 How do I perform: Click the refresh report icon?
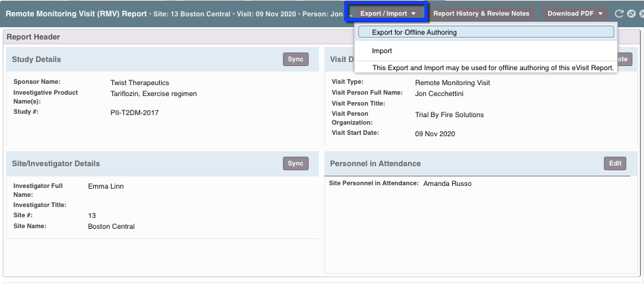click(x=619, y=14)
